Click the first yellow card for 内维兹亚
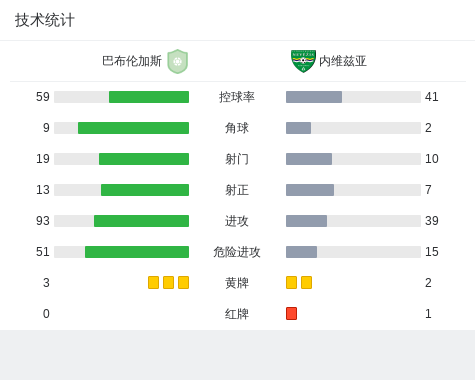This screenshot has height=380, width=475. tap(291, 282)
